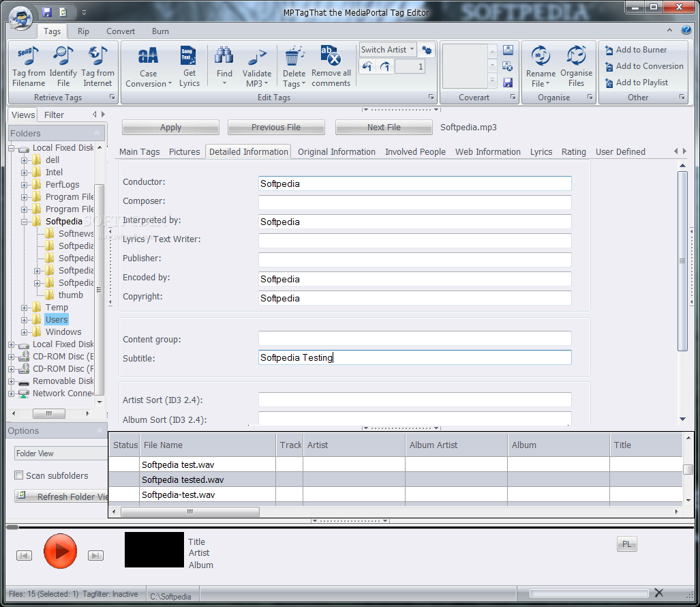The height and width of the screenshot is (607, 700).
Task: Click Refresh Folder View button
Action: 61,497
